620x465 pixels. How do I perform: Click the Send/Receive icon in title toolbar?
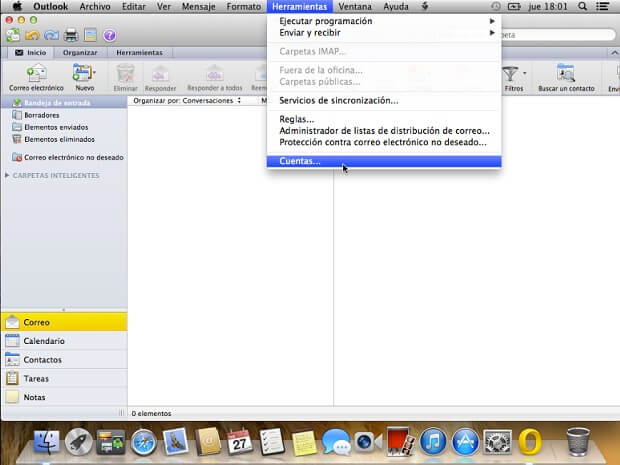(13, 36)
